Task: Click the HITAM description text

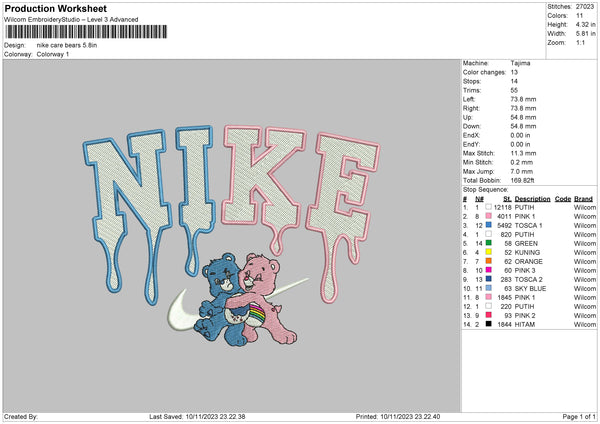Action: pyautogui.click(x=525, y=325)
